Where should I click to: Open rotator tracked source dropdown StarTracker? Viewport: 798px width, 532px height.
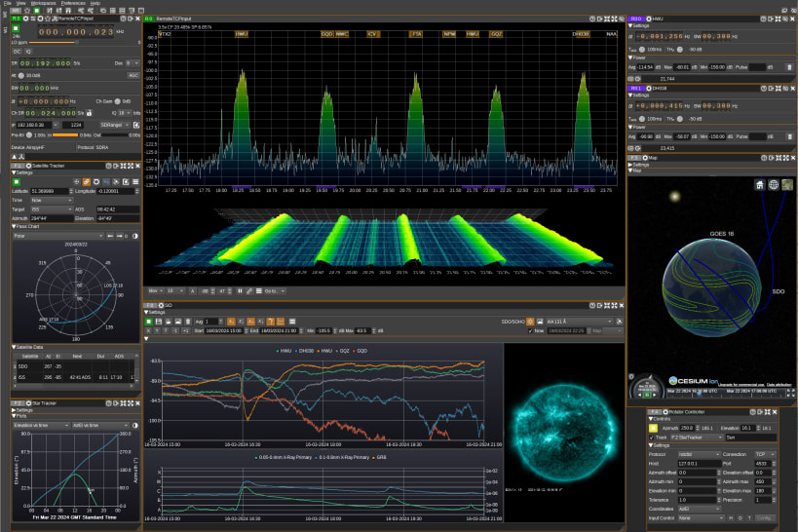[x=697, y=437]
